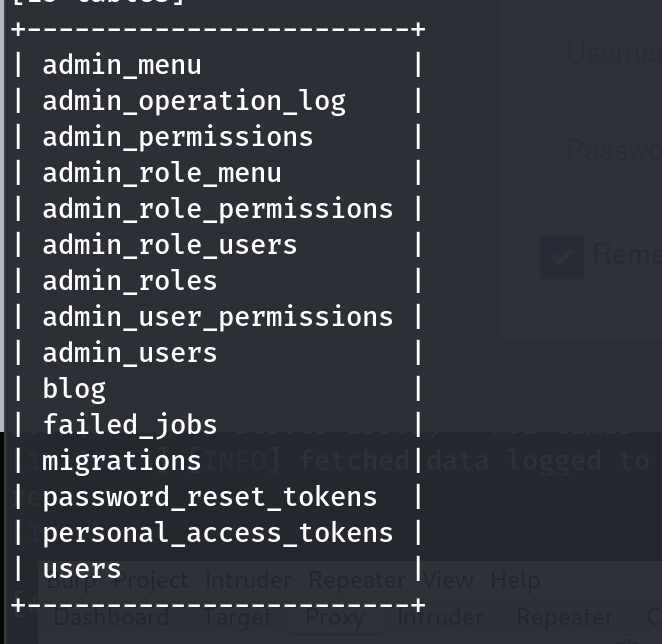
Task: Open the Repeater menu in menu bar
Action: click(x=354, y=581)
